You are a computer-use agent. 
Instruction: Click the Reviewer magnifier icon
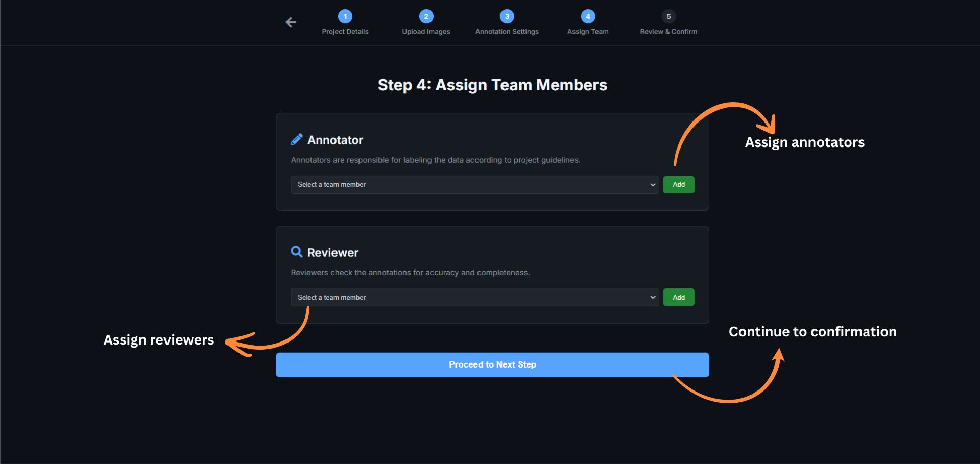297,252
